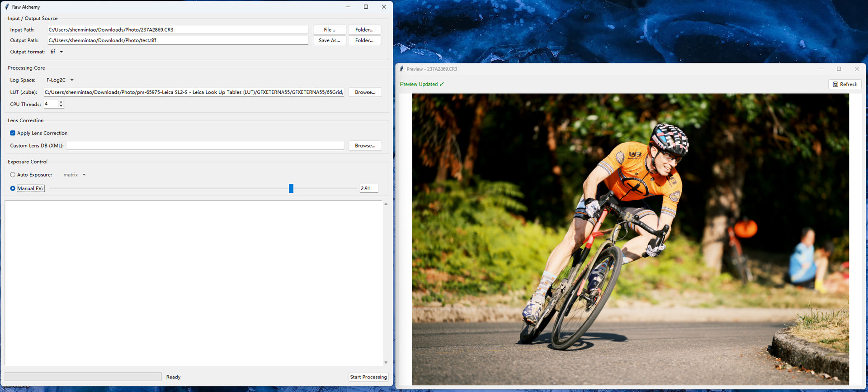868x392 pixels.
Task: Click the Folder... button next to Output Path
Action: coord(364,40)
